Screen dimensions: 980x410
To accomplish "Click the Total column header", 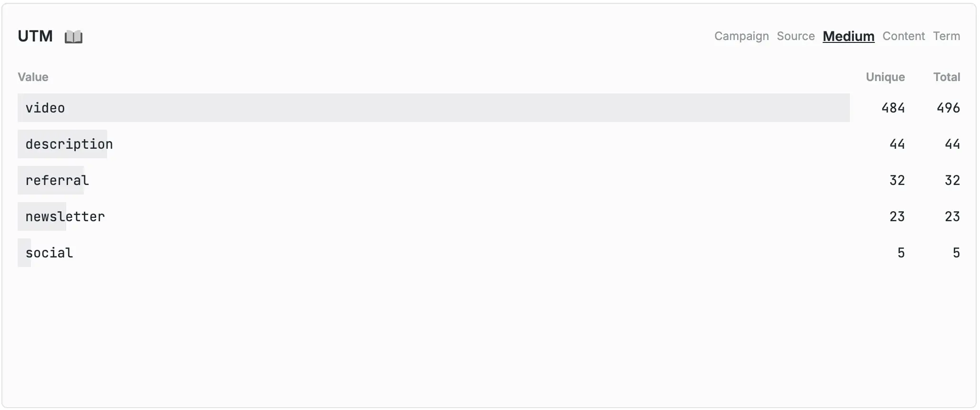I will pyautogui.click(x=946, y=77).
